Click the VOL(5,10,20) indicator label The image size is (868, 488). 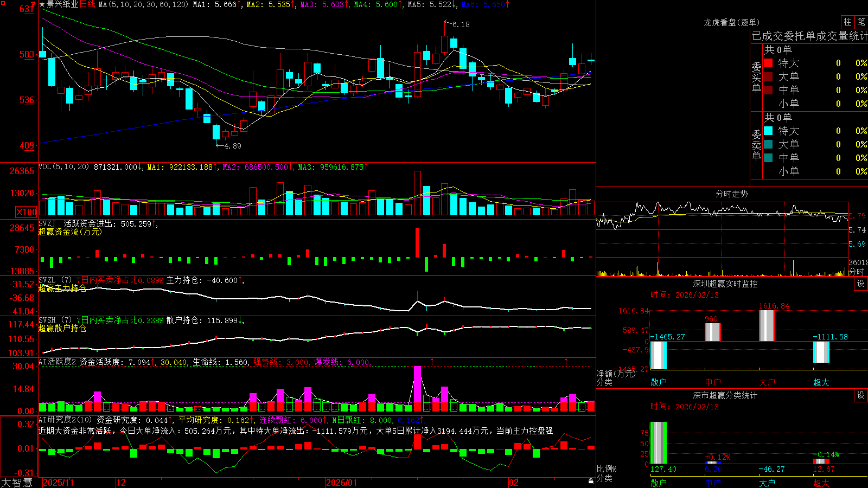tap(63, 166)
